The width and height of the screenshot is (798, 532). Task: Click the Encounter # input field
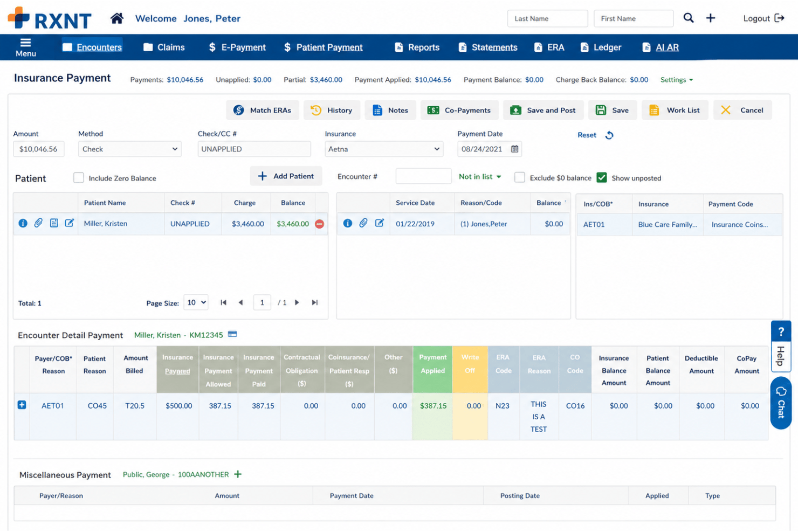click(423, 176)
